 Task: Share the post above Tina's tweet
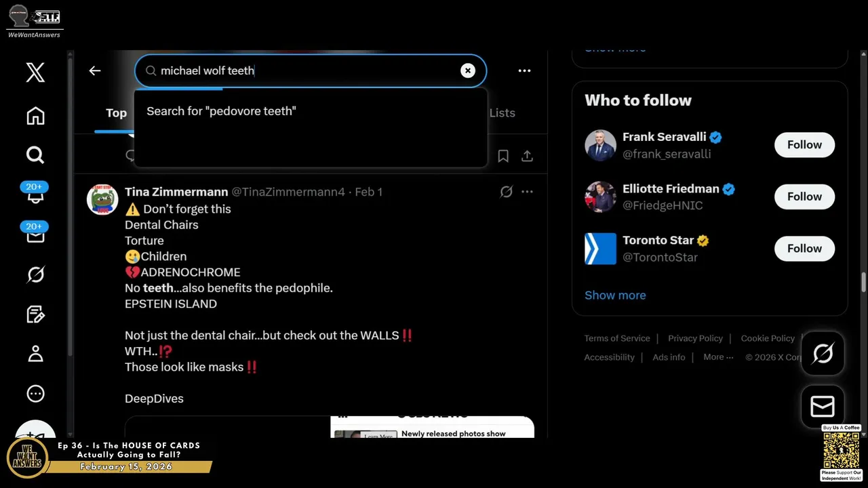527,156
